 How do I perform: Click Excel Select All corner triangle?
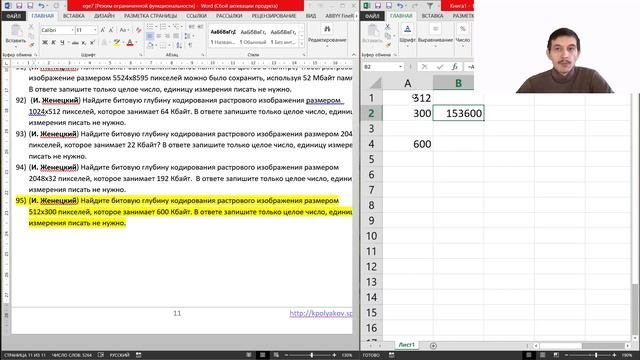tap(375, 83)
